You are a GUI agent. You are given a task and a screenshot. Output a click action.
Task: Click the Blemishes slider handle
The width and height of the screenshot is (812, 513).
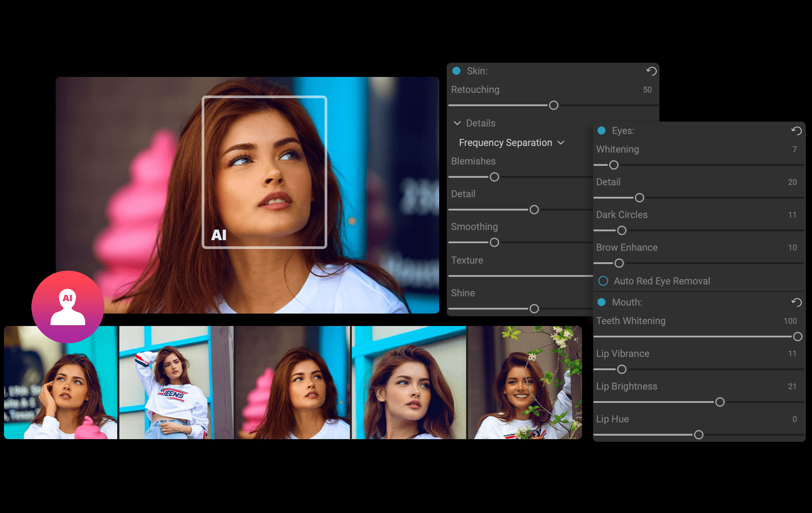pyautogui.click(x=494, y=177)
